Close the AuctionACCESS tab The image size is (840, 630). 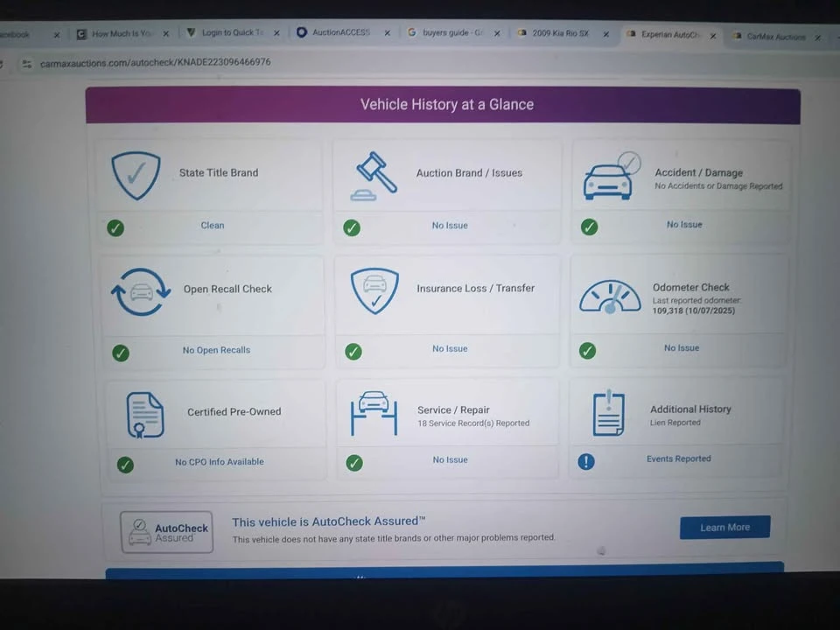tap(388, 32)
